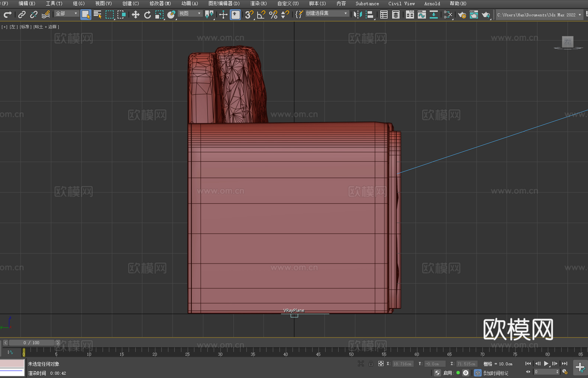The image size is (588, 378).
Task: Open Schematic View icon
Action: point(448,14)
